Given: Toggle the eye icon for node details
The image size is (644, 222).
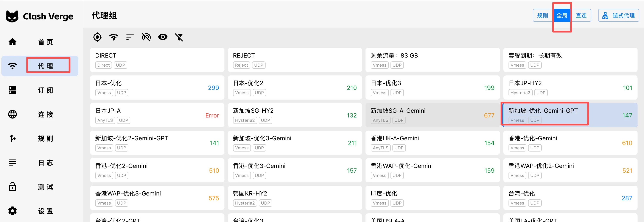Looking at the screenshot, I should coord(163,37).
